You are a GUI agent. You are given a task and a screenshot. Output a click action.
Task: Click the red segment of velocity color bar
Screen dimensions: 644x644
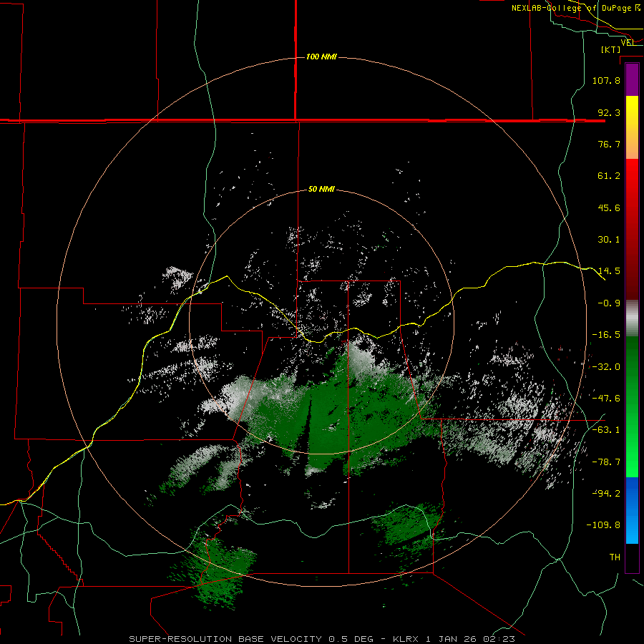click(x=632, y=229)
